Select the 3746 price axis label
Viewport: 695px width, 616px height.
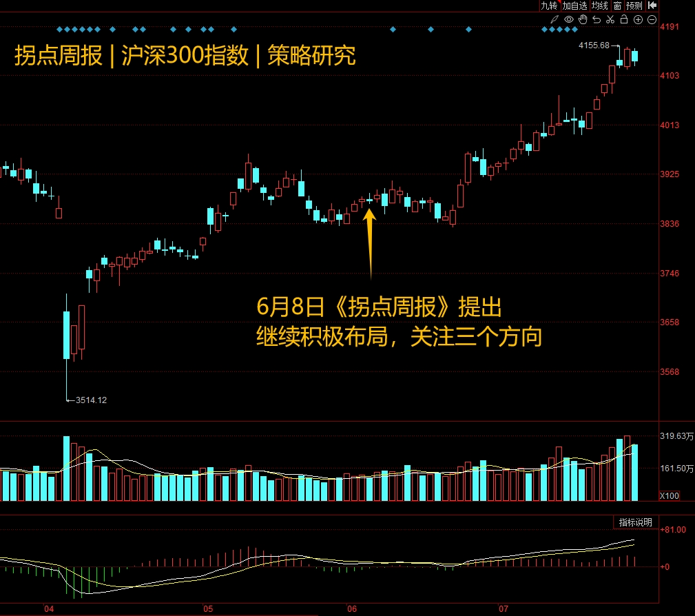tap(670, 273)
